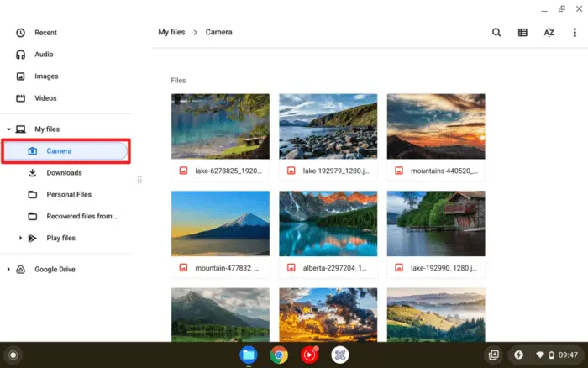Click the Recovered files folder icon
This screenshot has height=368, width=588.
click(x=33, y=216)
